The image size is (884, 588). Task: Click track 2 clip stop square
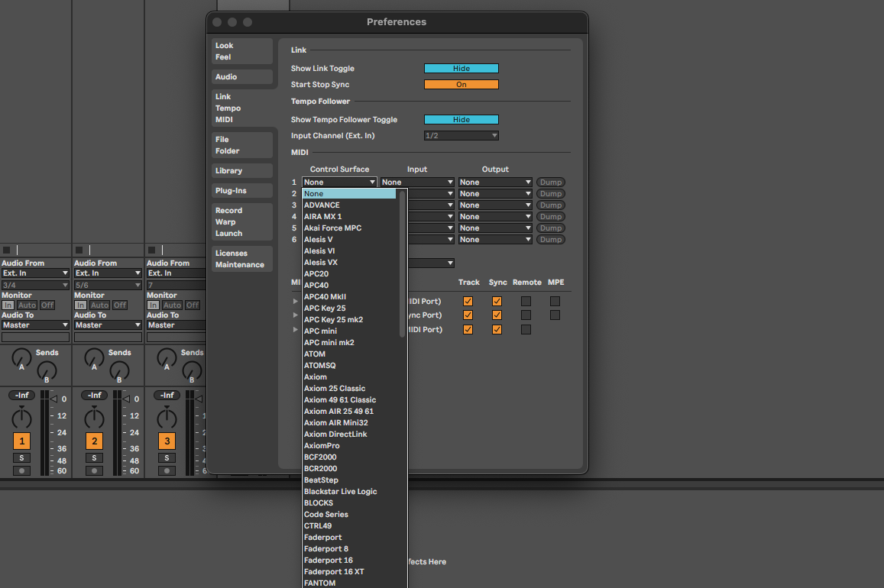(79, 250)
